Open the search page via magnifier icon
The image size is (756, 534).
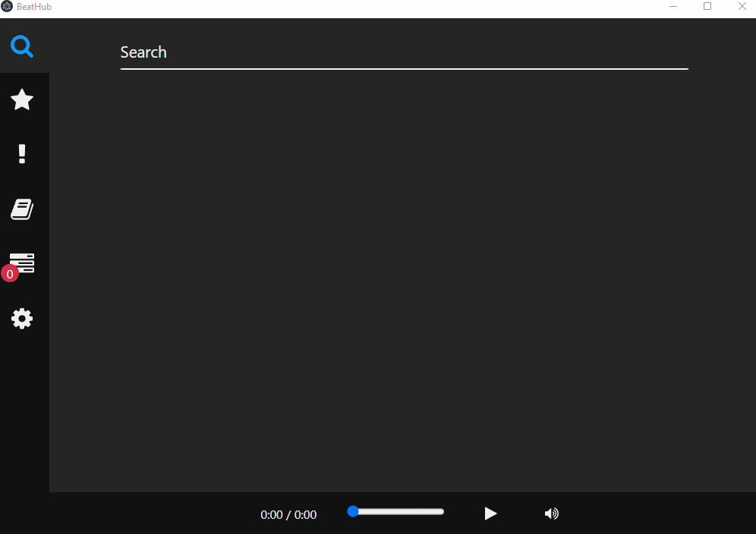pyautogui.click(x=22, y=46)
